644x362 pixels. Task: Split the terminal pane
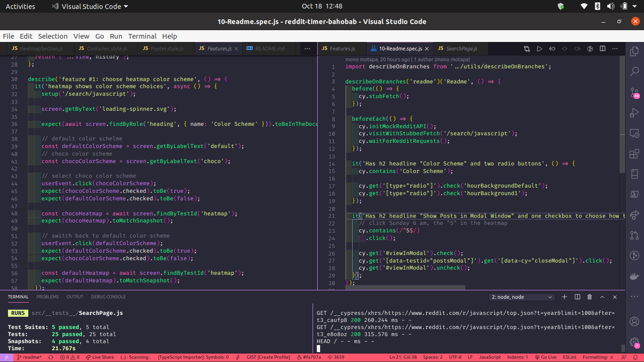coord(577,297)
